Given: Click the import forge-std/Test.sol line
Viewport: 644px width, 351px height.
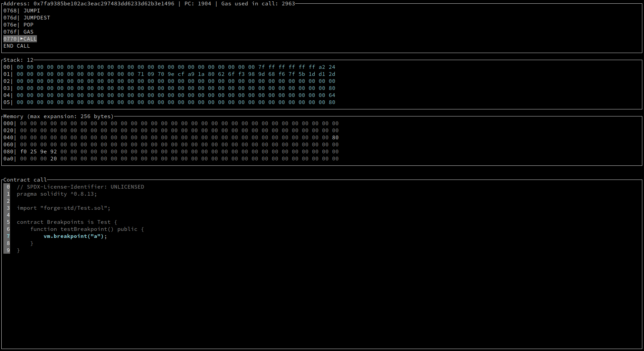Looking at the screenshot, I should point(63,208).
